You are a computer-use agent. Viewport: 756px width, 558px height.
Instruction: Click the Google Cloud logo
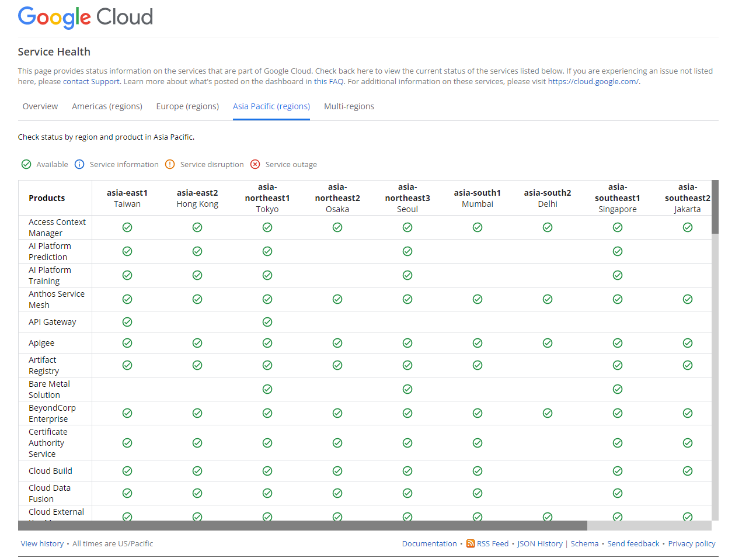[x=85, y=17]
